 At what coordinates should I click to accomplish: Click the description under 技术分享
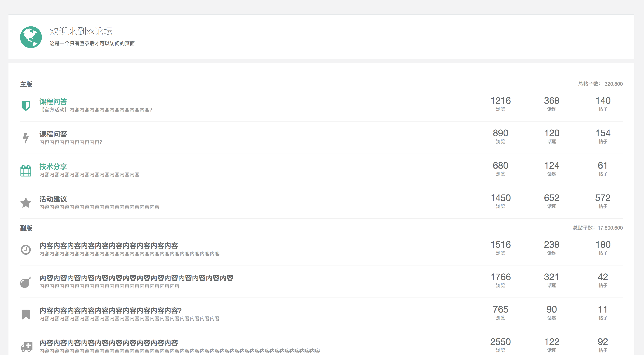coord(89,174)
